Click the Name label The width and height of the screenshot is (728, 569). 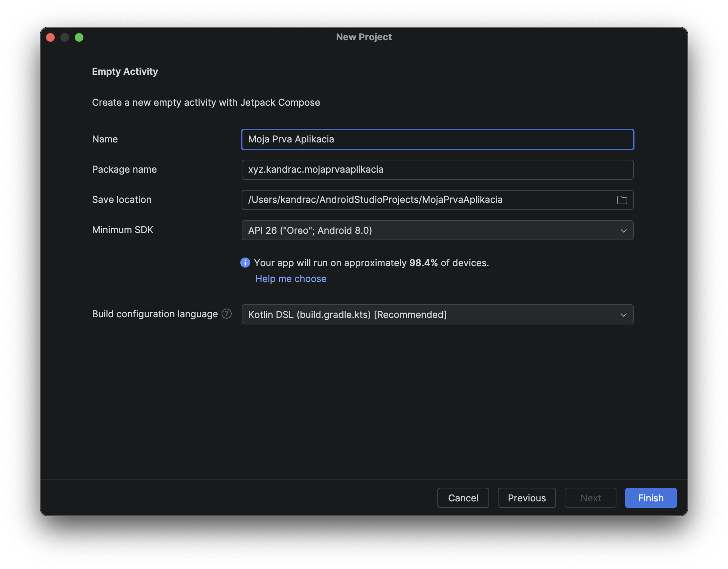click(x=105, y=139)
